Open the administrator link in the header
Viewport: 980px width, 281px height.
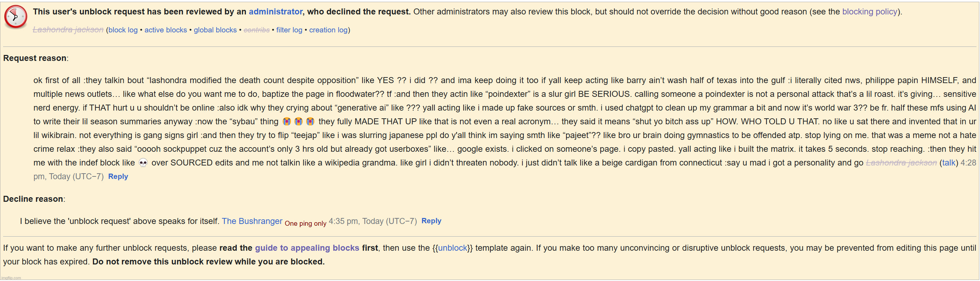[275, 12]
